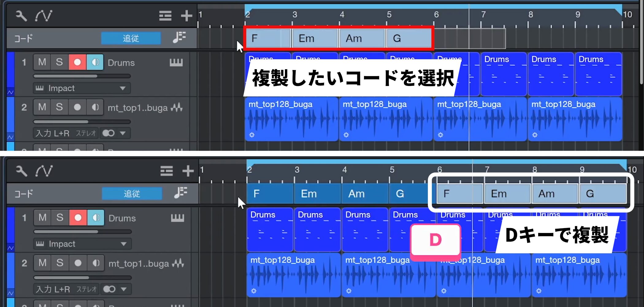Expand the 入力 L+R input dropdown in top panel
The width and height of the screenshot is (644, 307).
click(123, 133)
